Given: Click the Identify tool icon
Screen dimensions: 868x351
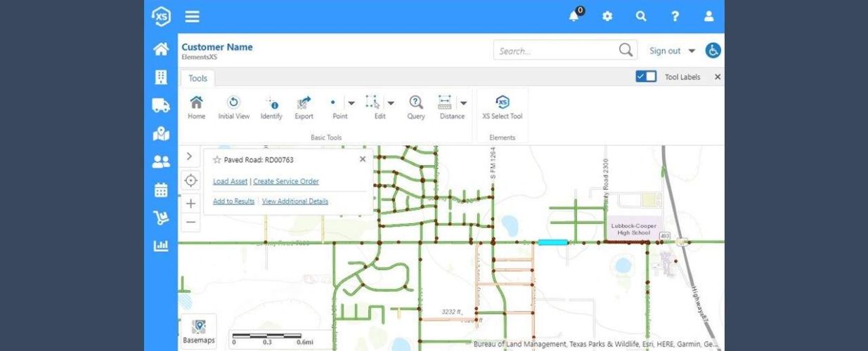Looking at the screenshot, I should 271,103.
